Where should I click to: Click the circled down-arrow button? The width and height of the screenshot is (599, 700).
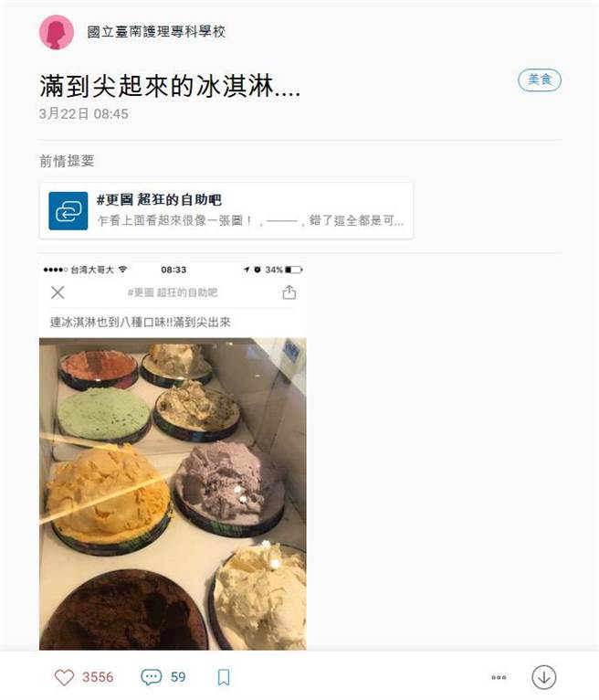click(x=543, y=677)
